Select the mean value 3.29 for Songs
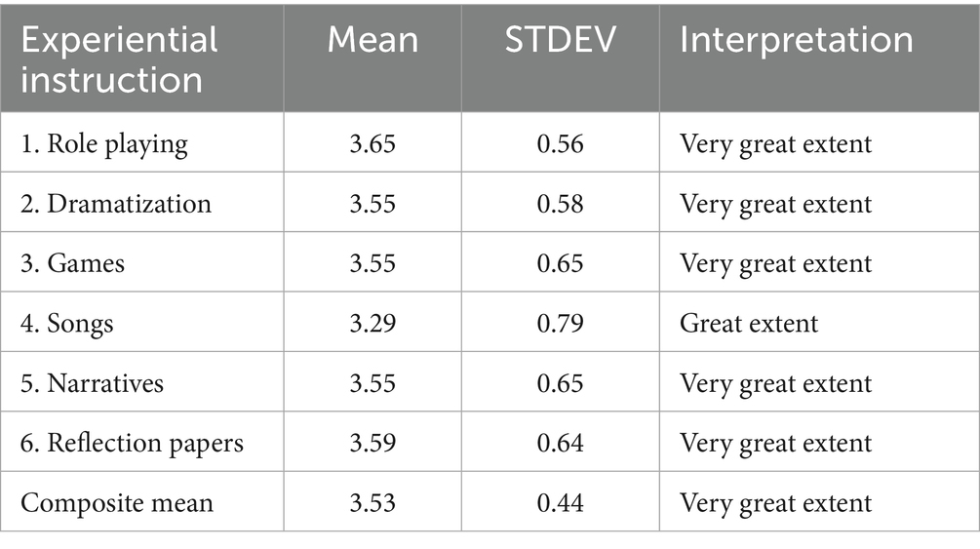 372,323
